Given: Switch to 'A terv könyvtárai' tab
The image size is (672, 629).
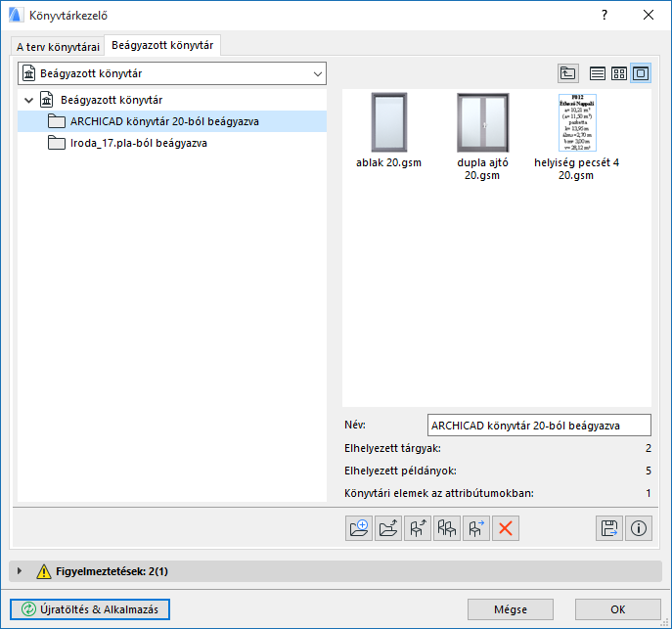Looking at the screenshot, I should click(58, 46).
